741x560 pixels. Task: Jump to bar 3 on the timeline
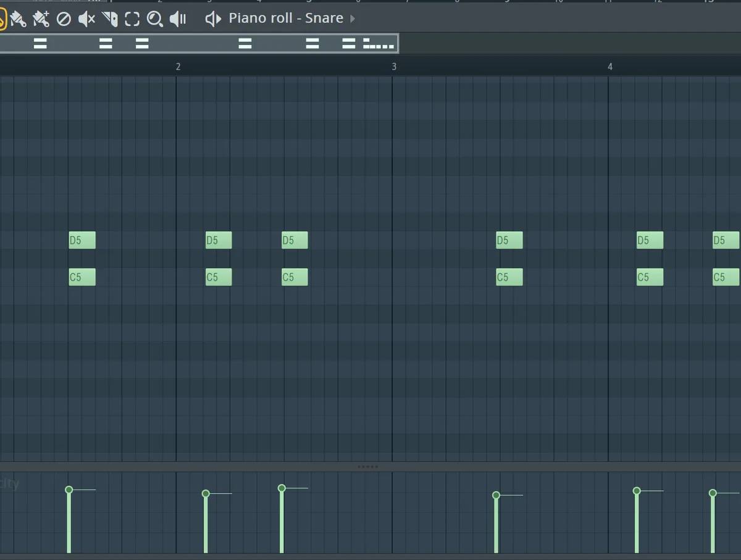pos(394,67)
